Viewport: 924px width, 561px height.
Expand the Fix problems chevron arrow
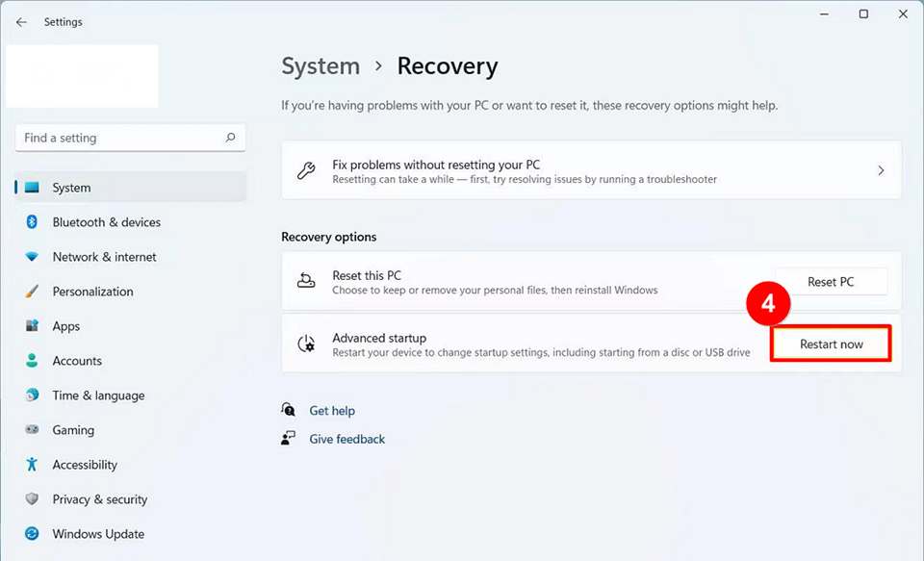click(x=880, y=170)
